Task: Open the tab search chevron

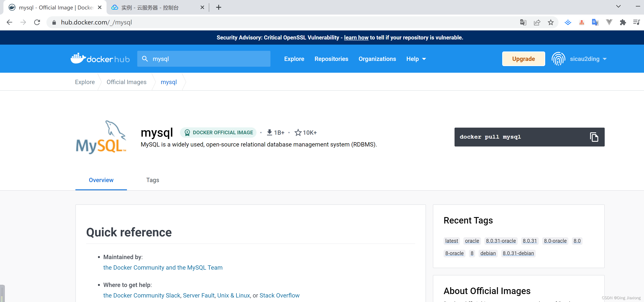Action: [618, 6]
